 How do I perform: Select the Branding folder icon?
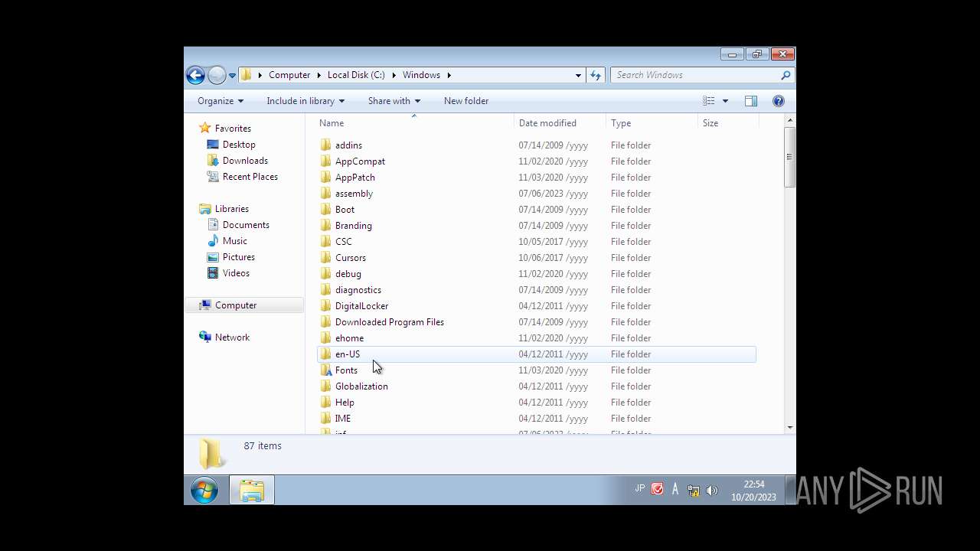[x=326, y=226]
